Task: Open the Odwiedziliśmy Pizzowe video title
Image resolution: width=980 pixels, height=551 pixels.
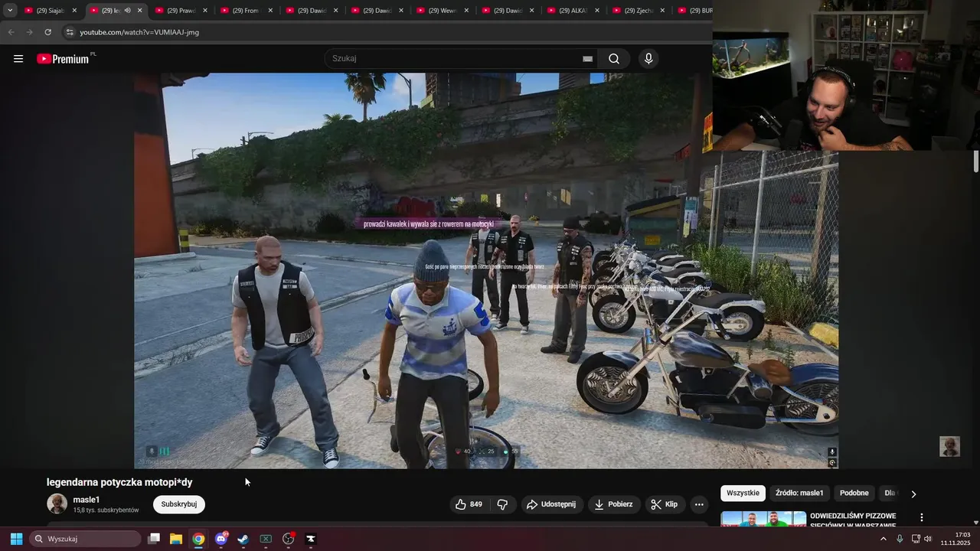Action: (853, 520)
